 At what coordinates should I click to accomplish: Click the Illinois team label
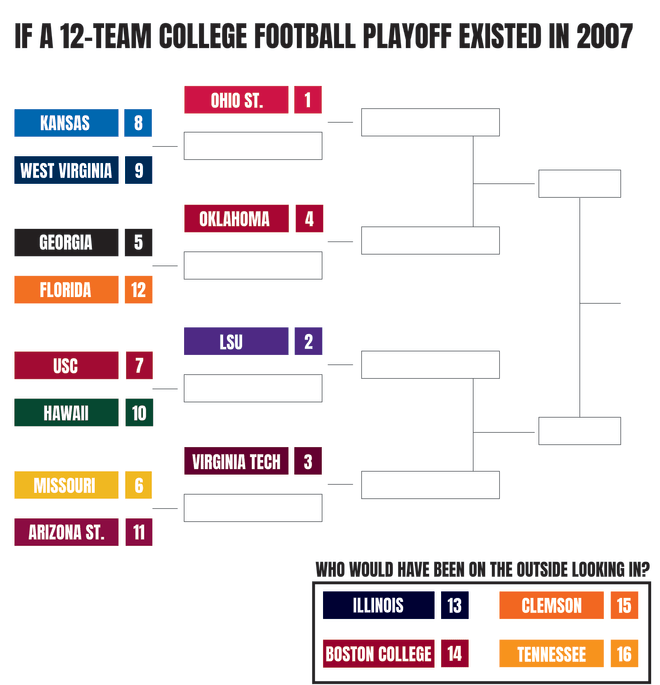(x=379, y=605)
